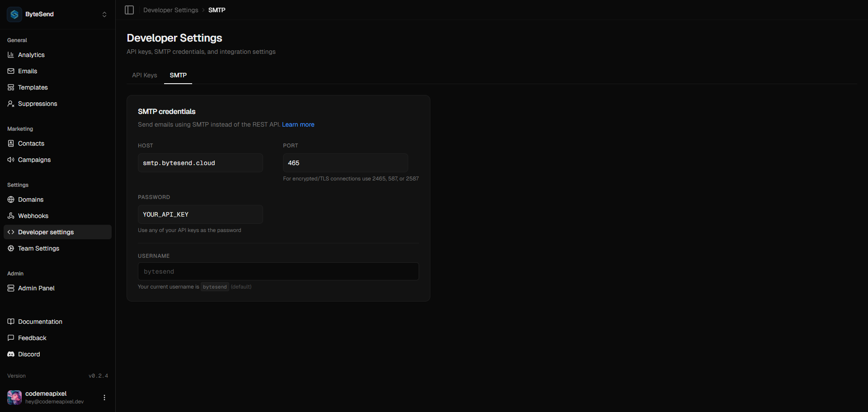
Task: Click the hey@codemeapixel.dev email text
Action: coord(55,402)
